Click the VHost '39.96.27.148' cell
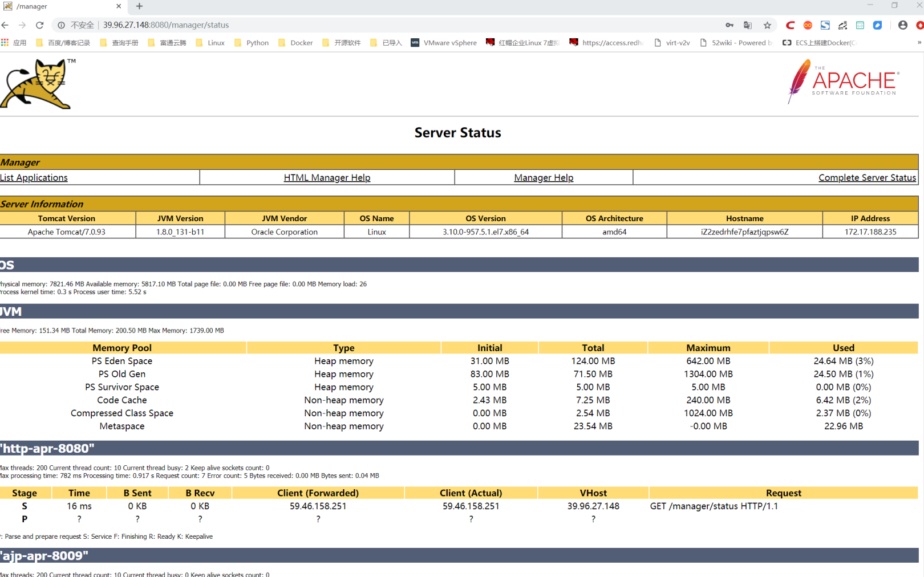 [593, 506]
